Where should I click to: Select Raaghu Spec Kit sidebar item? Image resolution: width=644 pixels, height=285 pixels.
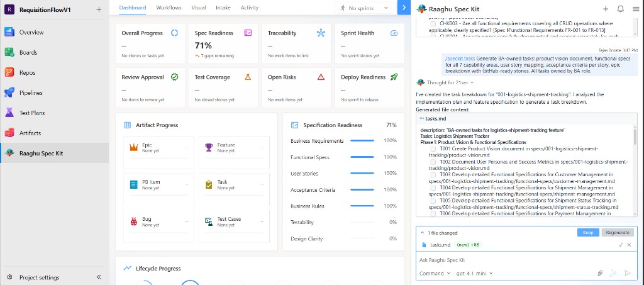pyautogui.click(x=54, y=153)
